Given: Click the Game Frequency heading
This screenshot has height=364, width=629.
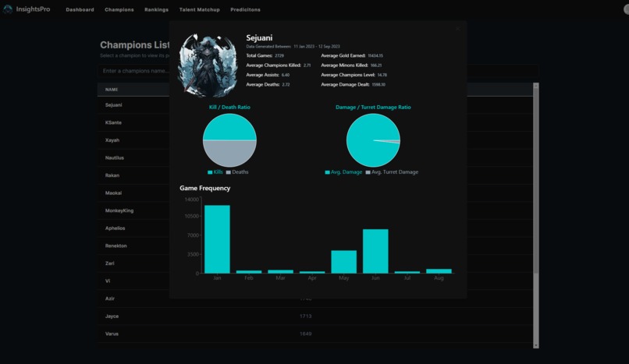Looking at the screenshot, I should (205, 188).
